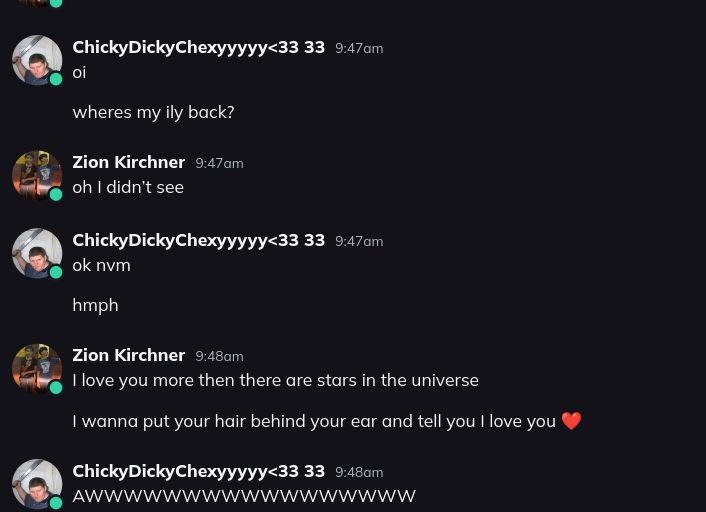Viewport: 706px width, 512px height.
Task: Open Zion Kirchner's name above "oh I didn't see"
Action: point(128,162)
